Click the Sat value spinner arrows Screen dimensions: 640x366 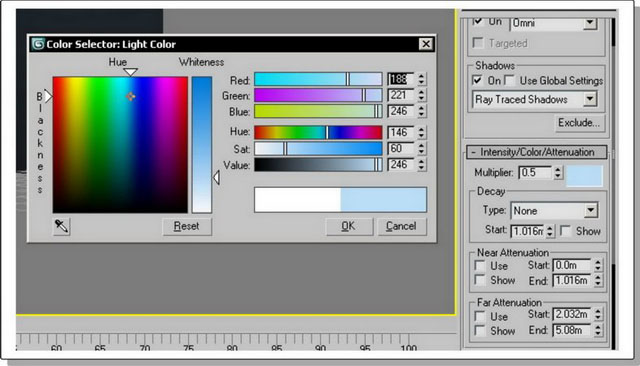(422, 149)
